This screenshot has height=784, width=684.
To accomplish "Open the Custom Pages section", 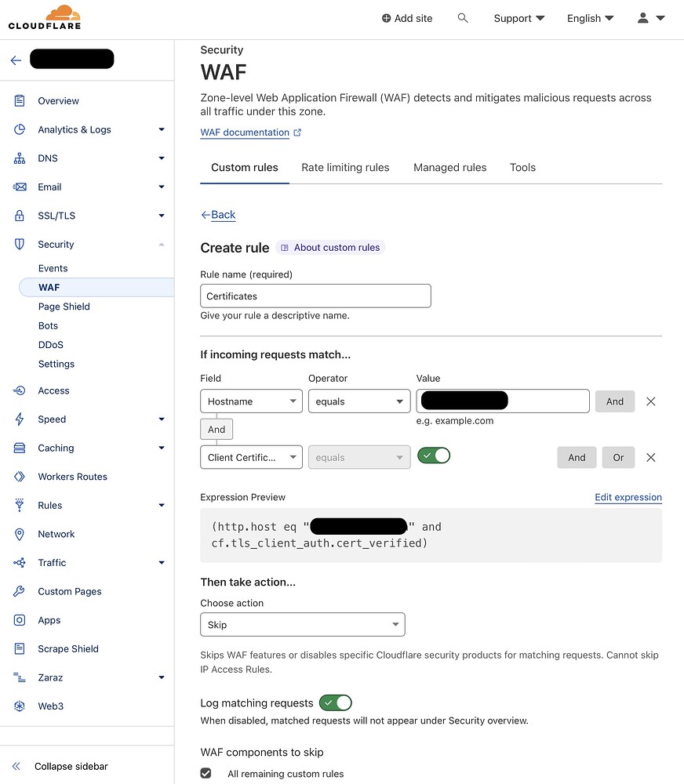I will coord(67,591).
